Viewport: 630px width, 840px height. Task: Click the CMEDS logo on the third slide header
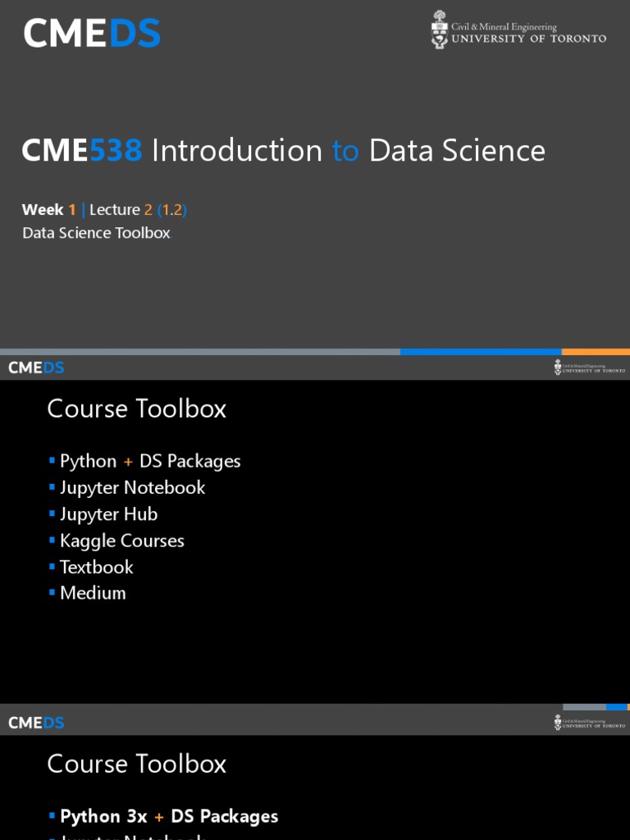(x=36, y=723)
